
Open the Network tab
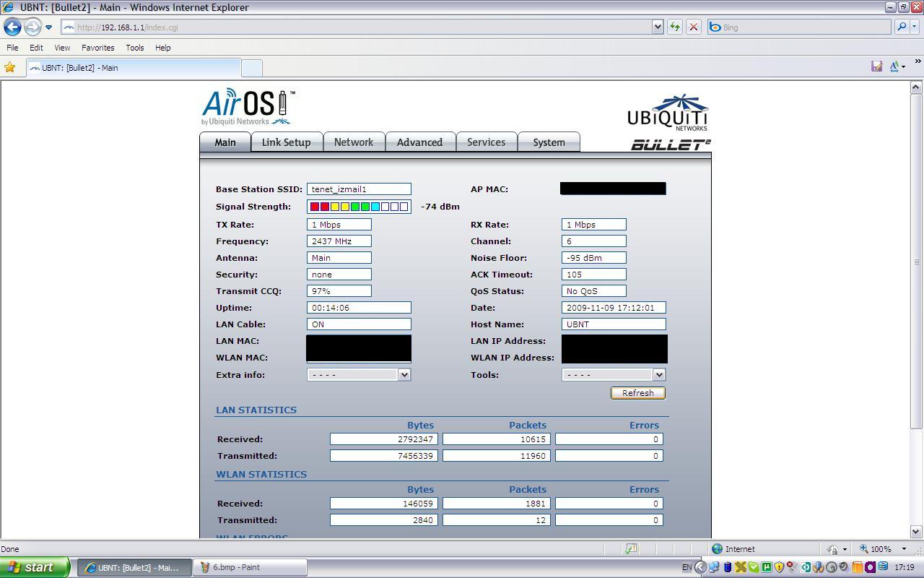click(354, 142)
